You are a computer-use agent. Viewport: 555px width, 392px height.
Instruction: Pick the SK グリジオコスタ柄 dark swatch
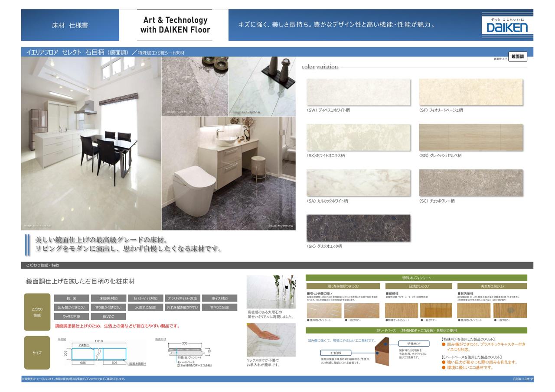(358, 228)
